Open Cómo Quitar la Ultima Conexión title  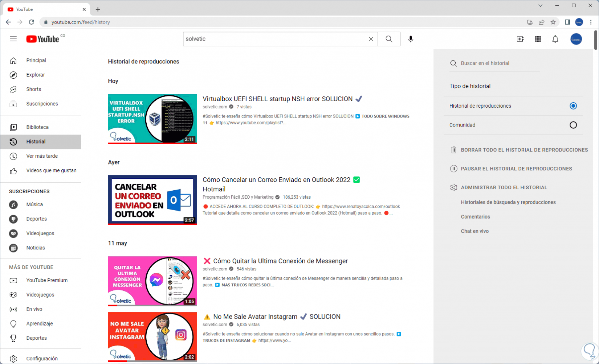click(x=275, y=261)
